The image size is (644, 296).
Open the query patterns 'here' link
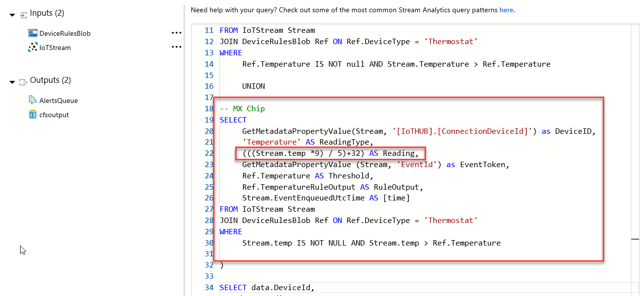(506, 10)
